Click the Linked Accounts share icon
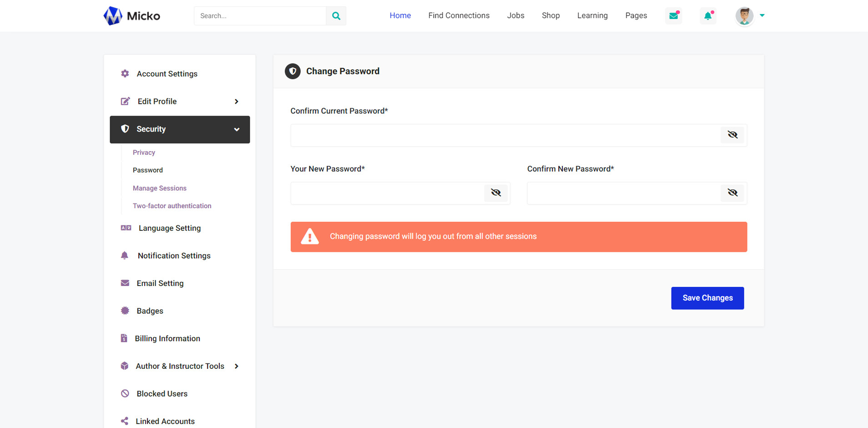The image size is (868, 428). [125, 421]
